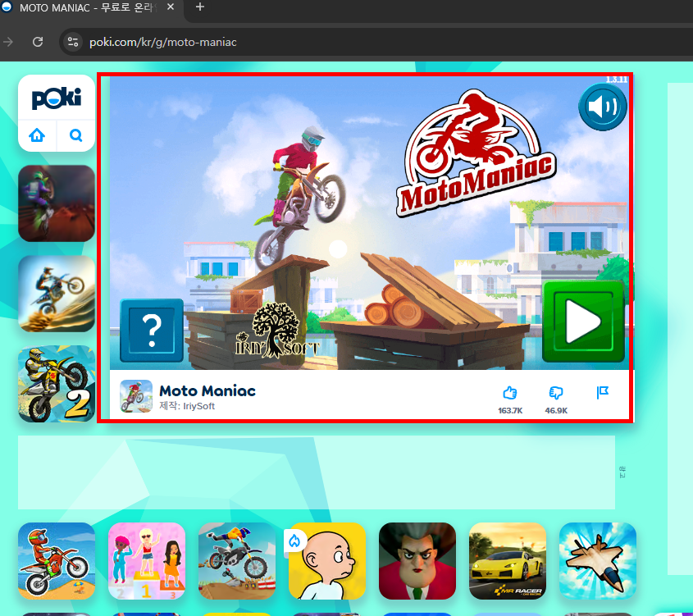Go forward with browser arrow button
Viewport: 693px width, 616px height.
[x=8, y=42]
